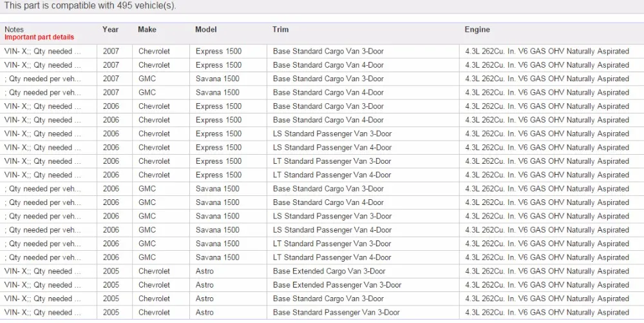
Task: Select 'Base Extended Cargo Van 3-Door' Astro trim
Action: pyautogui.click(x=329, y=271)
